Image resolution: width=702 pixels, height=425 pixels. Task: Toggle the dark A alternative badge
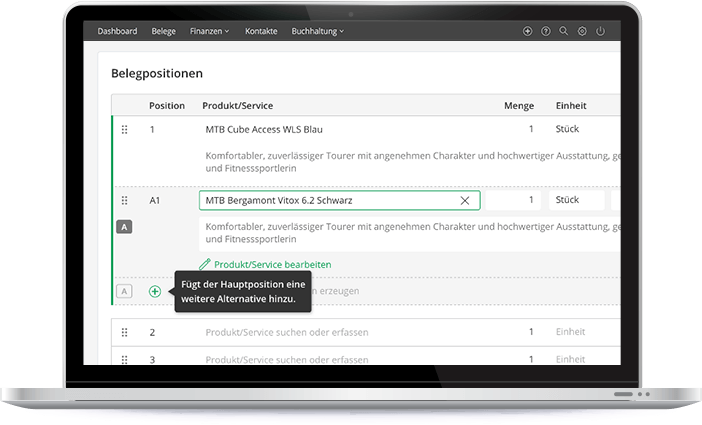[x=125, y=228]
